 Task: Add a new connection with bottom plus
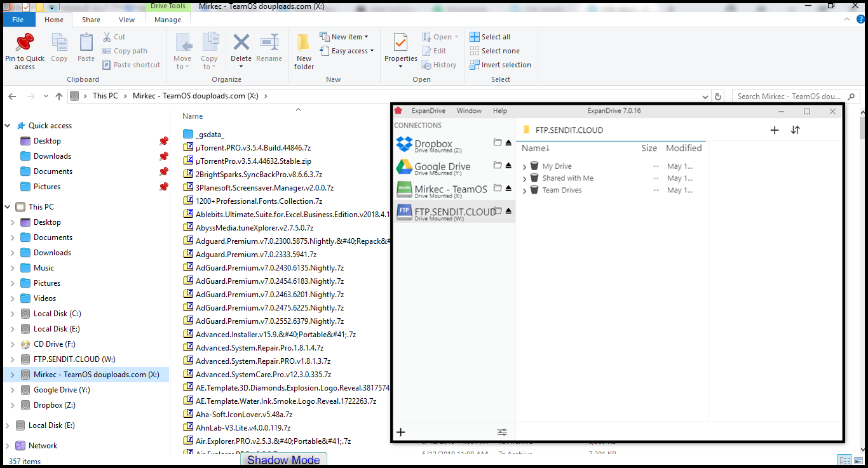tap(401, 432)
